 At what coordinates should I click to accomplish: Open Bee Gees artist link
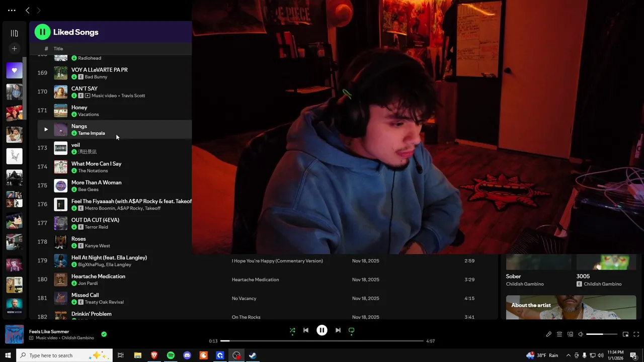click(88, 190)
